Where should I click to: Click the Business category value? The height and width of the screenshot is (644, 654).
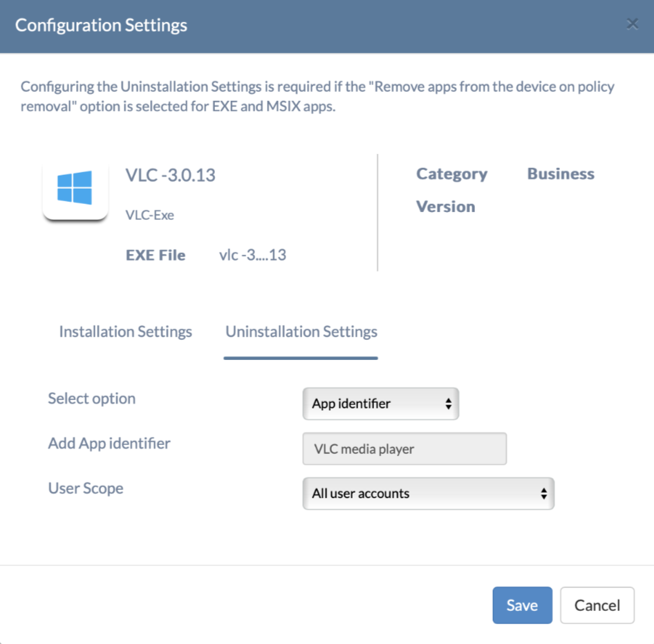pos(561,174)
